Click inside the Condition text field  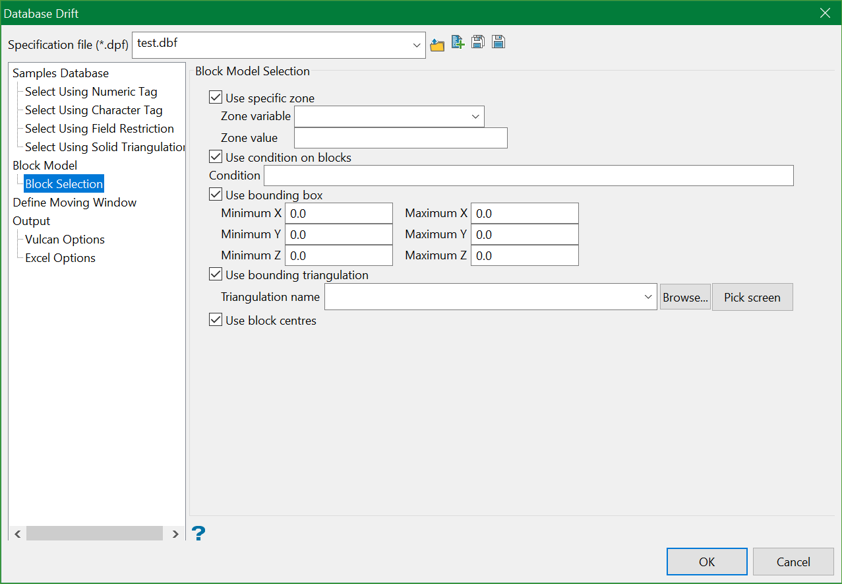[528, 175]
